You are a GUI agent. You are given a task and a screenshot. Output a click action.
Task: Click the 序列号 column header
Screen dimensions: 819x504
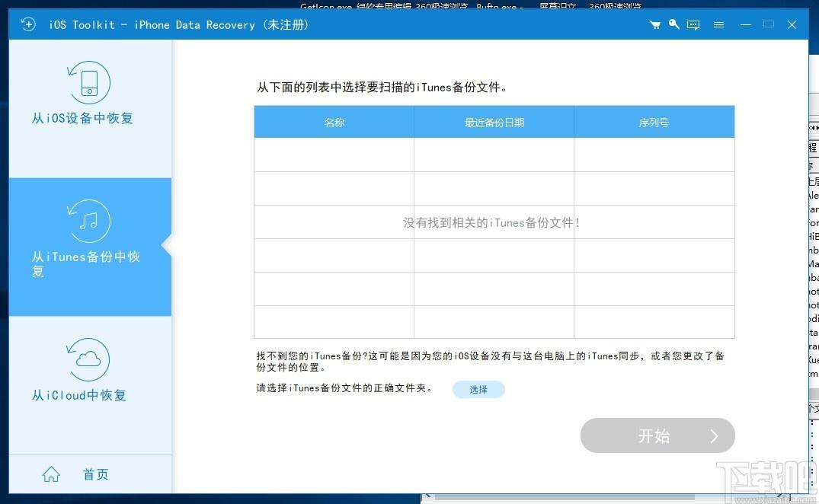click(x=654, y=122)
